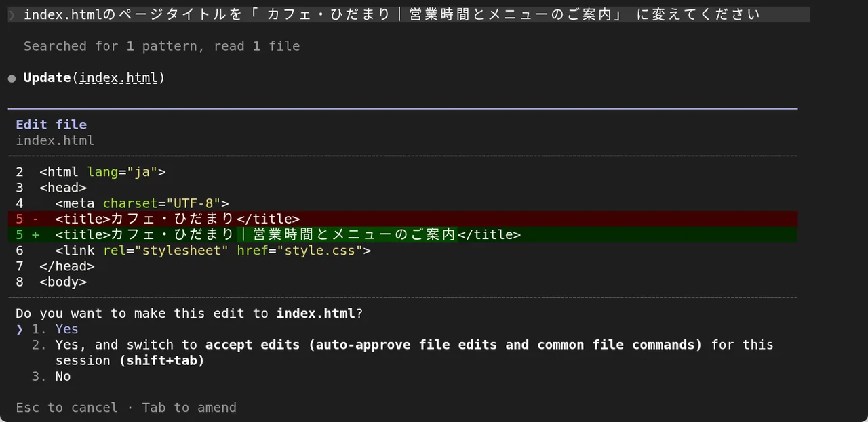
Task: Click the gray index.html filename under Edit file
Action: 55,141
